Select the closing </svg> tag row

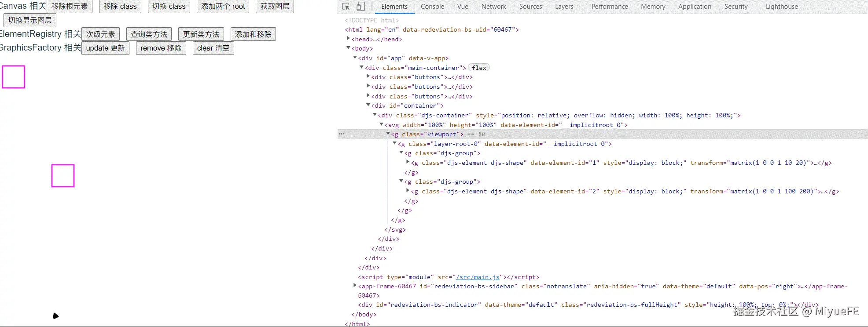point(395,229)
